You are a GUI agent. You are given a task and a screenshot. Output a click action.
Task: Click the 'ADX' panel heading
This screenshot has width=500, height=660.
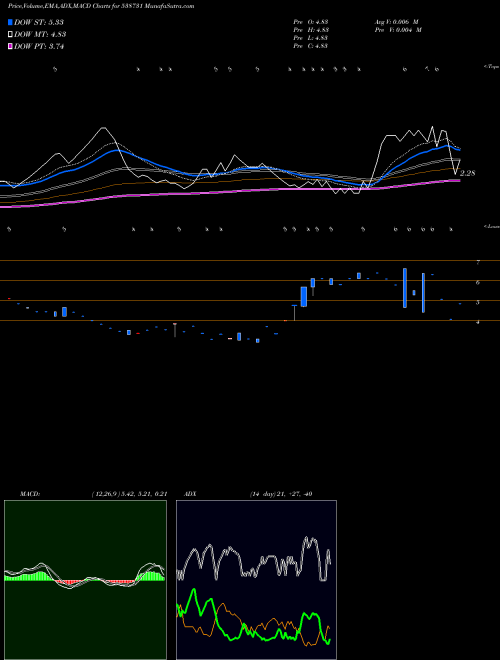(190, 494)
